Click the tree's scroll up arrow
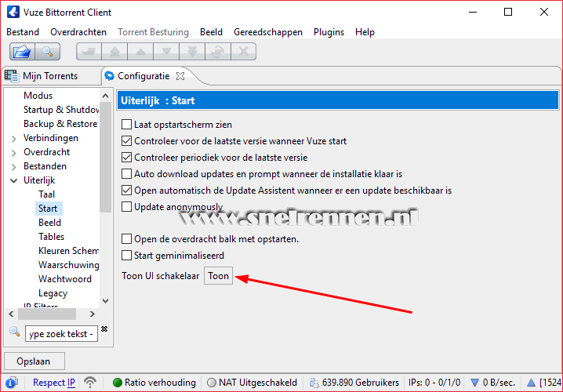 pos(105,96)
